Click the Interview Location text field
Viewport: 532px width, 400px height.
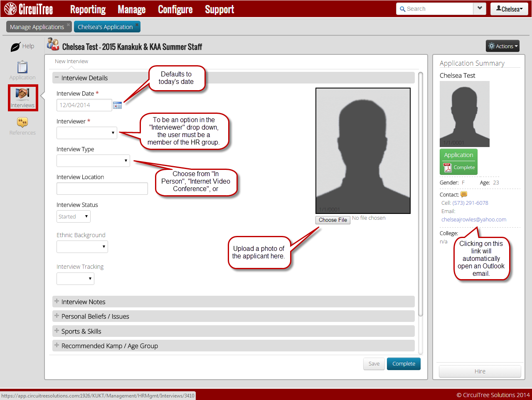click(x=102, y=189)
